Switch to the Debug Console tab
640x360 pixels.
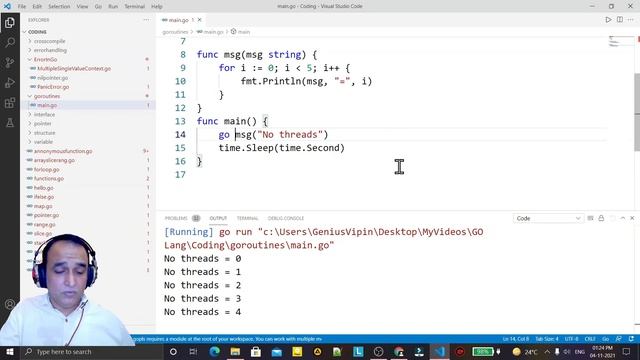click(286, 218)
